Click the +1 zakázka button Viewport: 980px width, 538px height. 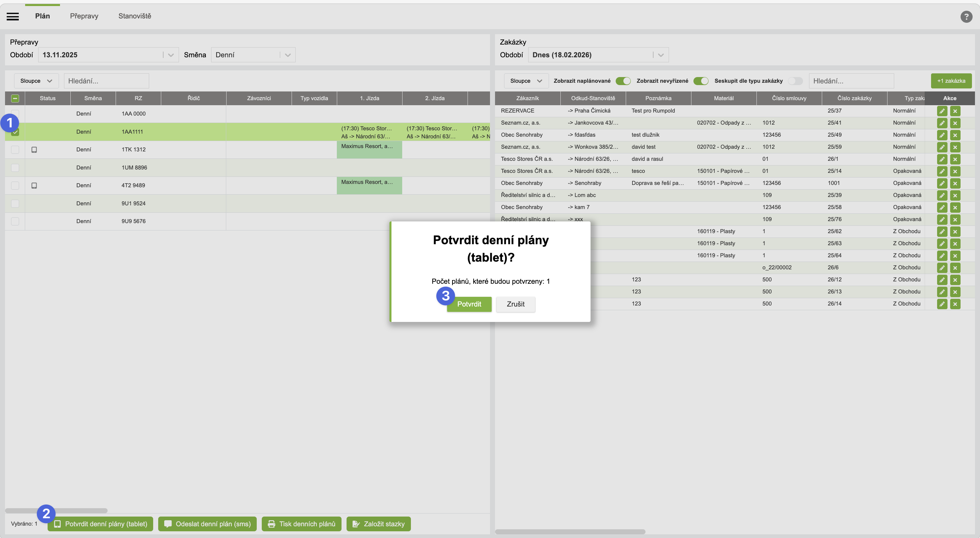[951, 81]
